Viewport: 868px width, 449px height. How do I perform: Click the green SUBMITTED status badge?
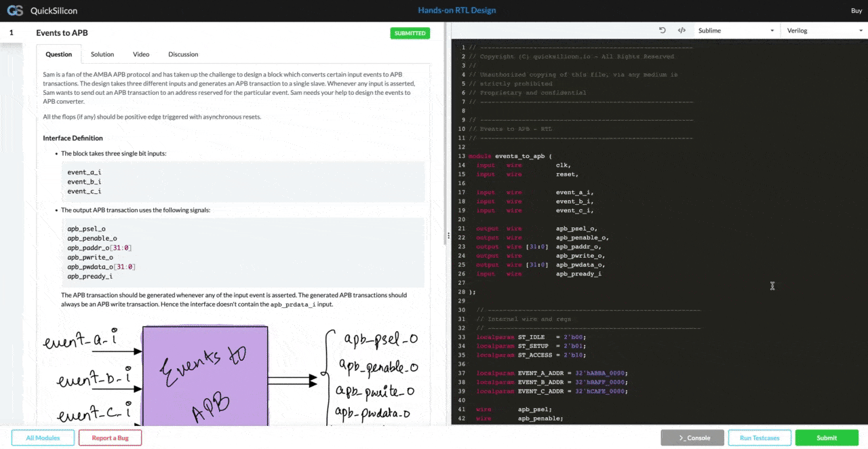click(410, 33)
